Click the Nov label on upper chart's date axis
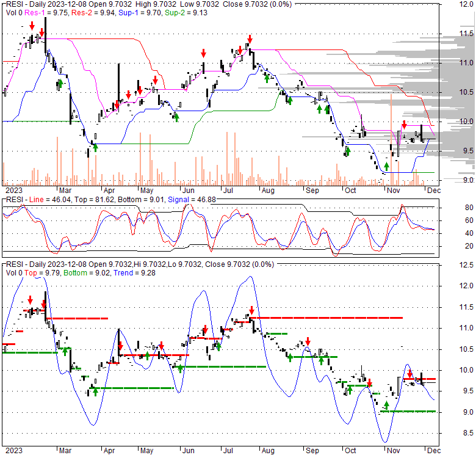Screen dimensions: 476x455 point(394,191)
